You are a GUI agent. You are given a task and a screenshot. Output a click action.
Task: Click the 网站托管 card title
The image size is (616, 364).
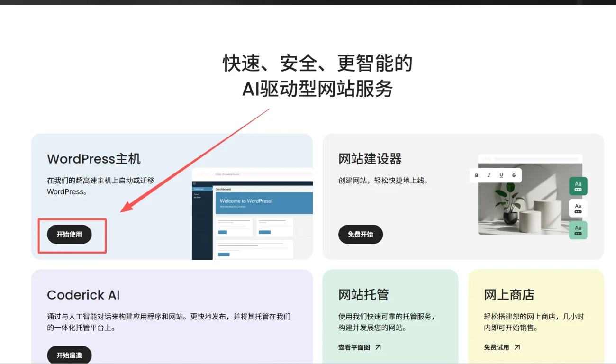[363, 295]
